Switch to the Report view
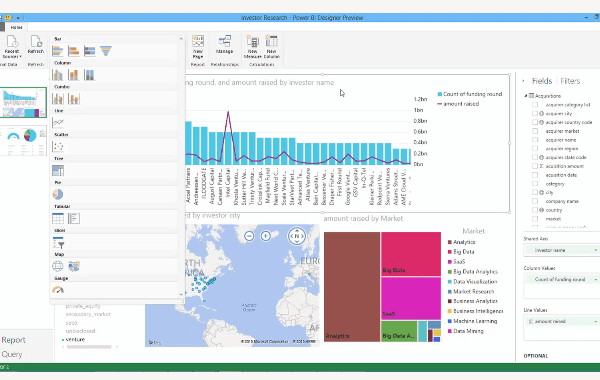600x380 pixels. 13,340
